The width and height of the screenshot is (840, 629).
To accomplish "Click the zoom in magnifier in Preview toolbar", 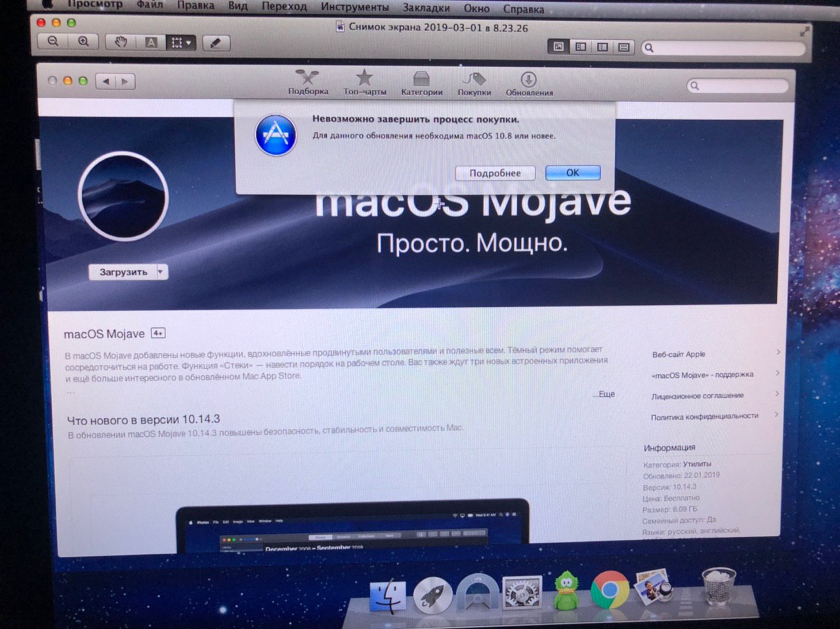I will pyautogui.click(x=83, y=42).
